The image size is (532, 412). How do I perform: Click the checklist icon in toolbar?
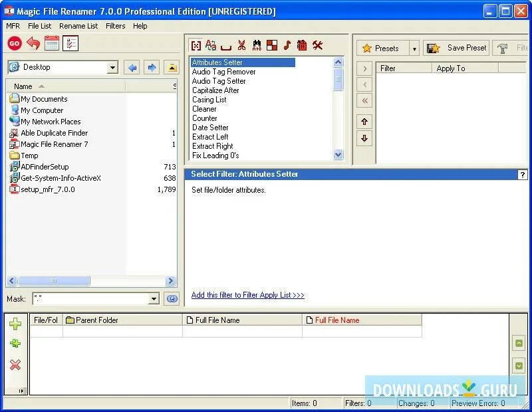[x=70, y=43]
